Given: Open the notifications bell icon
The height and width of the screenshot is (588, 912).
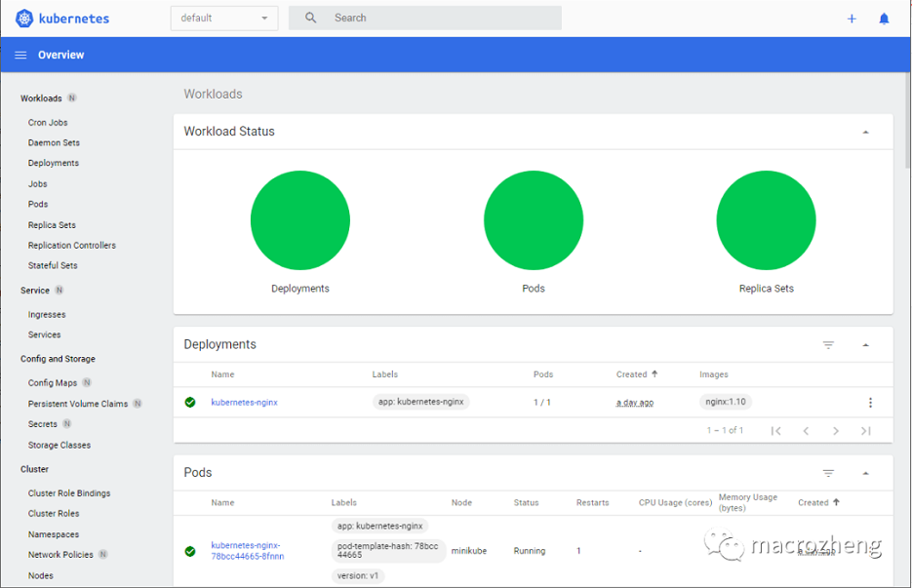Looking at the screenshot, I should tap(884, 19).
